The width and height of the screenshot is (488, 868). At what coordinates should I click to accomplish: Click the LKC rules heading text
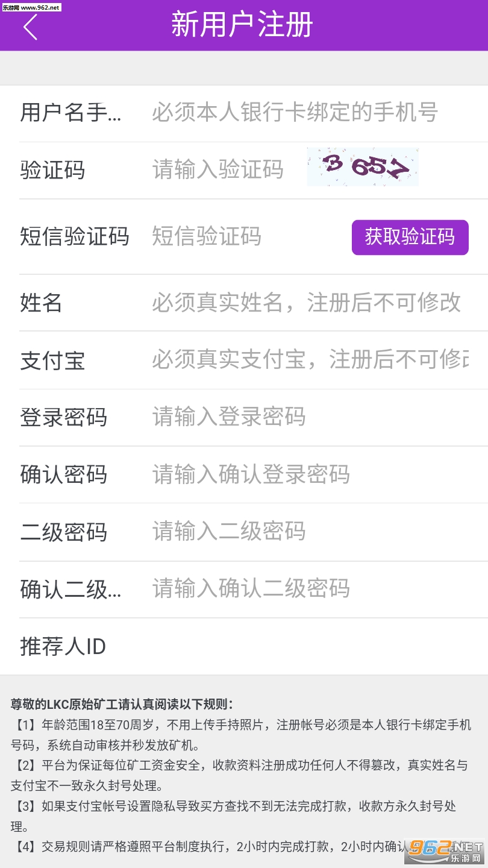(x=122, y=703)
